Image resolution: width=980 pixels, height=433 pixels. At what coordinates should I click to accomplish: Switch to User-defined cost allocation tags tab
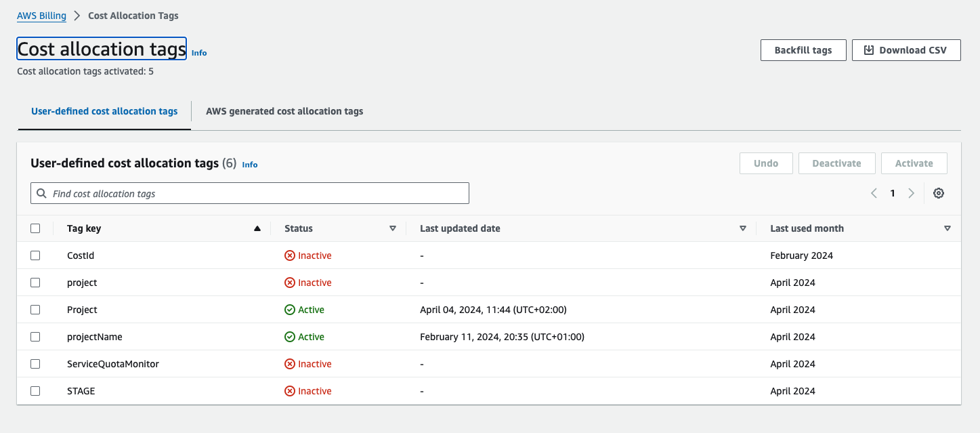[x=104, y=111]
